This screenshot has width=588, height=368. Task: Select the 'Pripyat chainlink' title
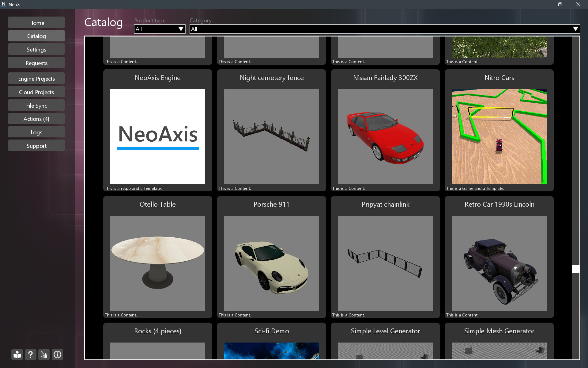pos(385,205)
